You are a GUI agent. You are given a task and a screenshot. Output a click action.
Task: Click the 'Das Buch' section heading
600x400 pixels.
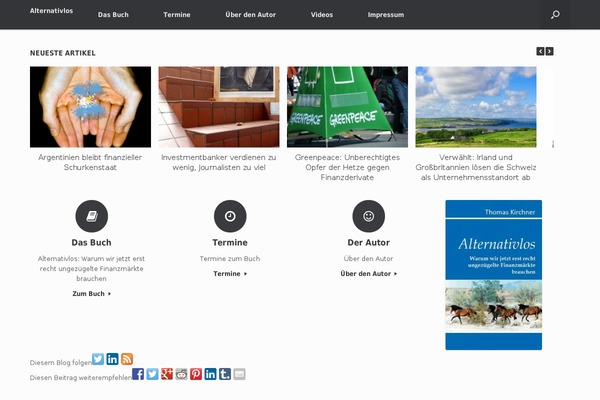(91, 243)
